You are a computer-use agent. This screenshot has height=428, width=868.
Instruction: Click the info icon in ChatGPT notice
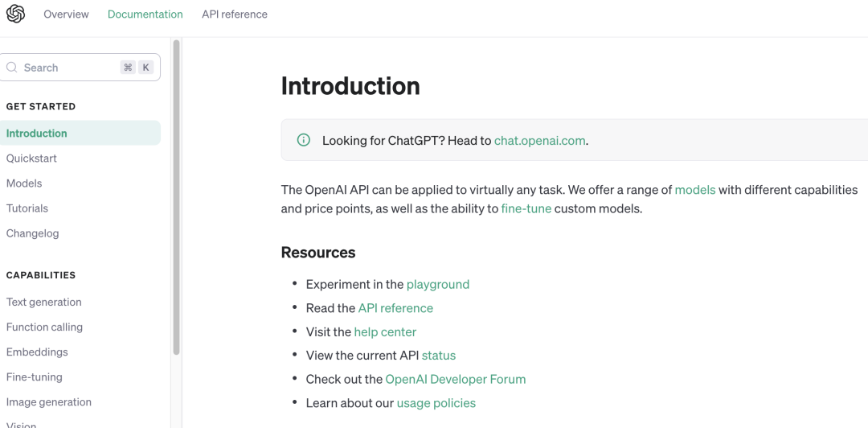[x=303, y=140]
